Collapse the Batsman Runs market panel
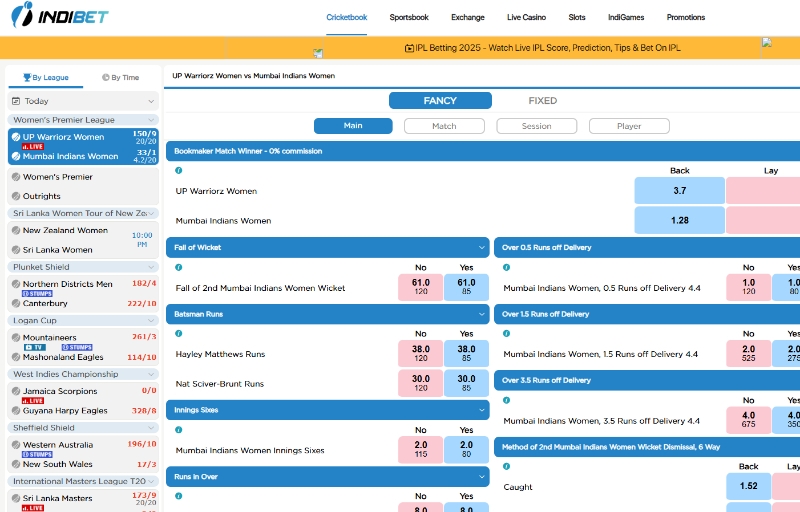This screenshot has width=800, height=512. coord(481,314)
